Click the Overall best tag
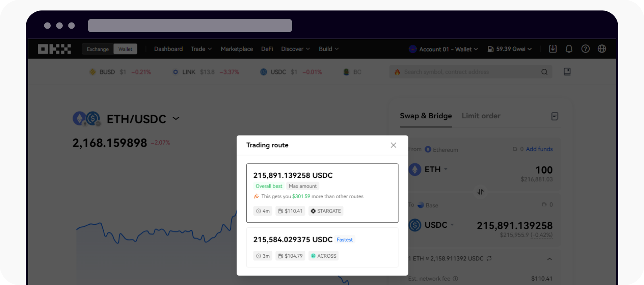 269,186
